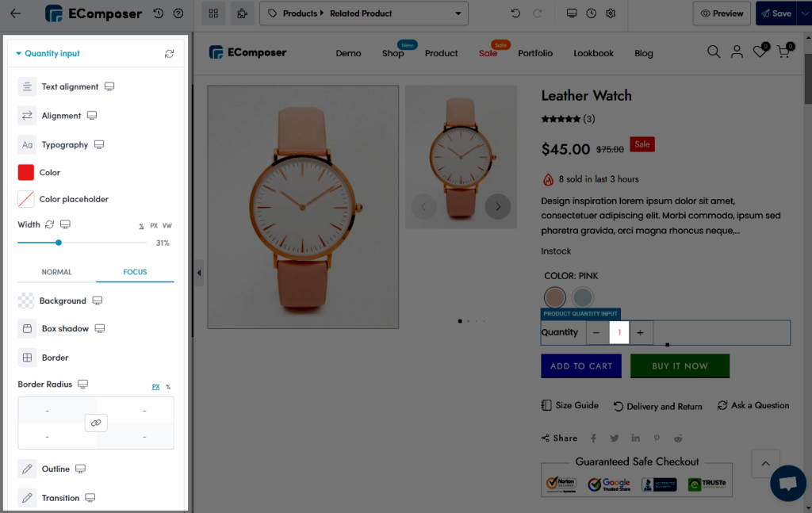Collapse the Quantity input section

click(x=19, y=53)
